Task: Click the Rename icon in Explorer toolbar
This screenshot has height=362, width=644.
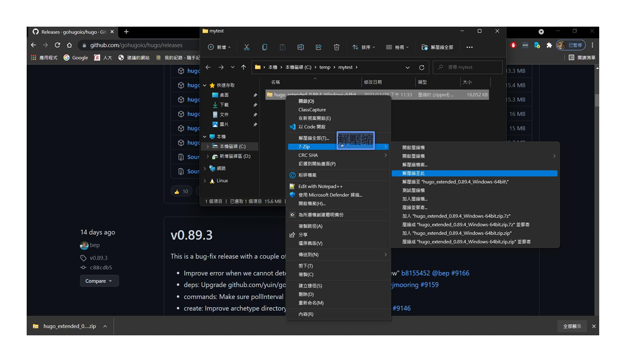Action: point(300,47)
